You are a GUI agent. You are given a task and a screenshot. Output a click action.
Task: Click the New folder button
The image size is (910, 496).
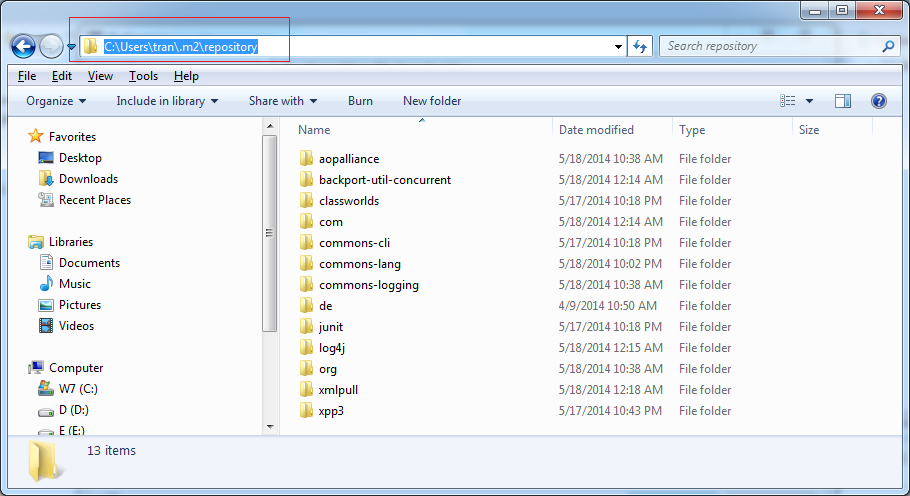[432, 101]
